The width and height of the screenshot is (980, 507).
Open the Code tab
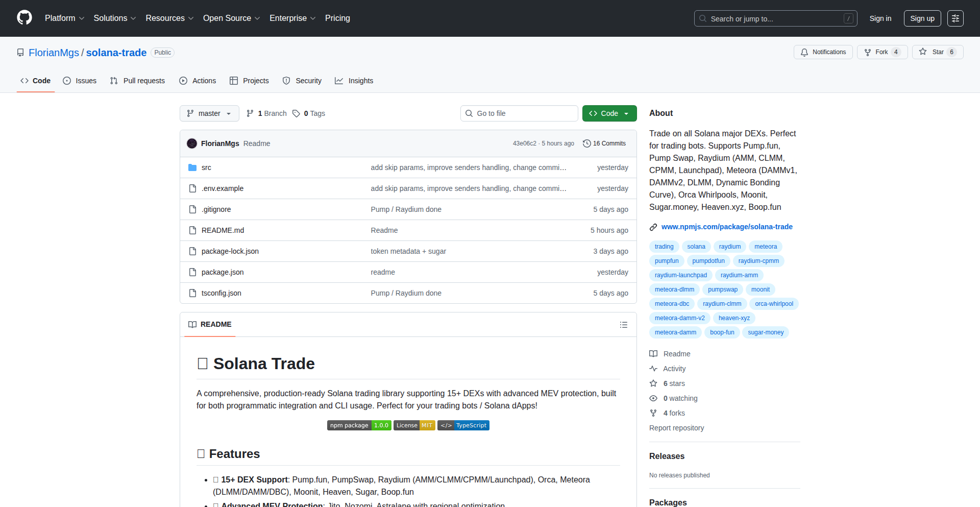click(36, 81)
